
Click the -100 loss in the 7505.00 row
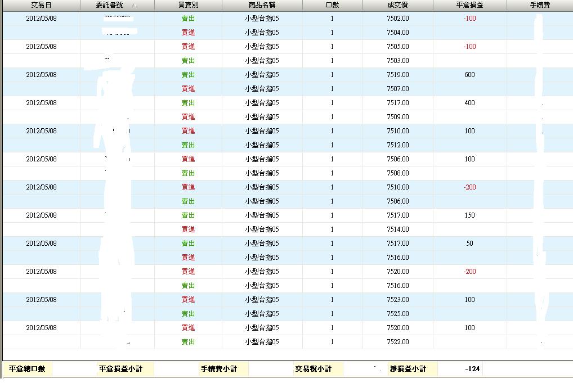click(x=469, y=46)
